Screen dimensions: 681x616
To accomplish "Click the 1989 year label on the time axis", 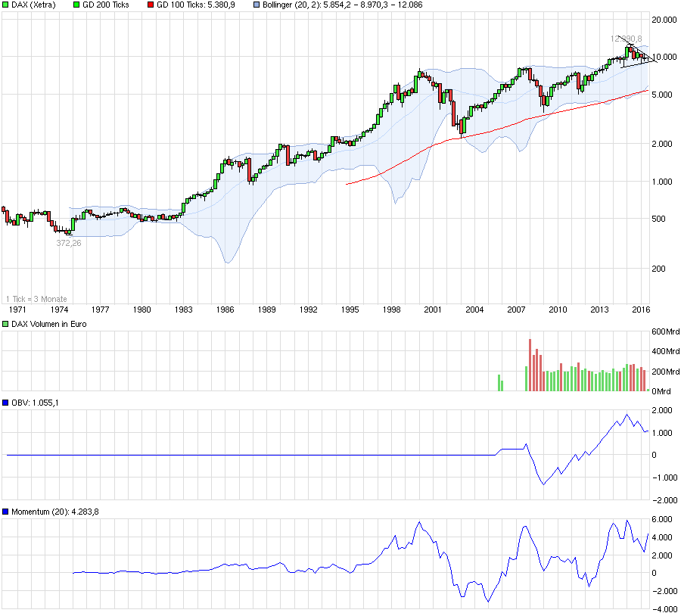I will point(266,310).
